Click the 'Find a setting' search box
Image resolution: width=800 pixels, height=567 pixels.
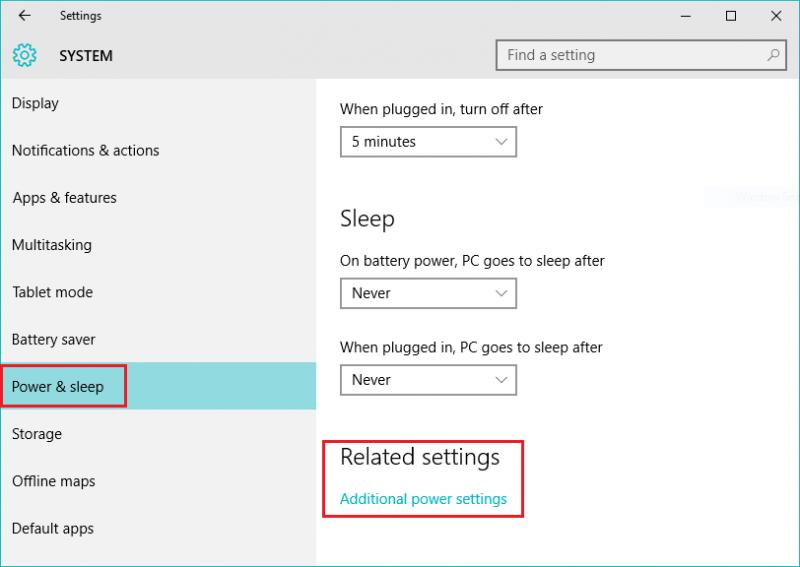(x=630, y=55)
